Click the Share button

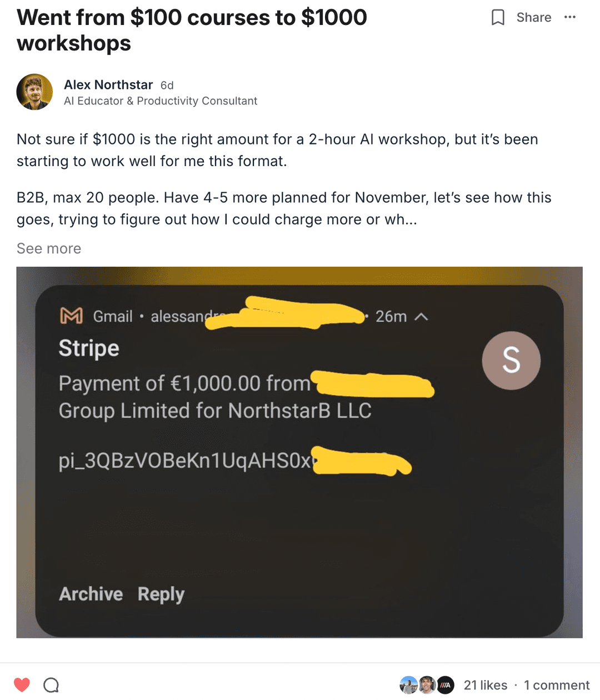[533, 18]
